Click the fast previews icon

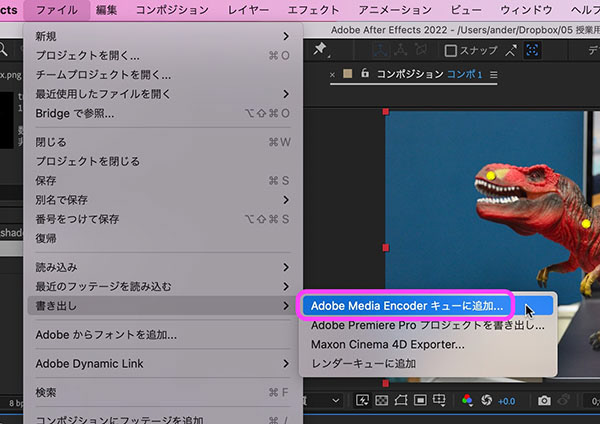(x=362, y=400)
